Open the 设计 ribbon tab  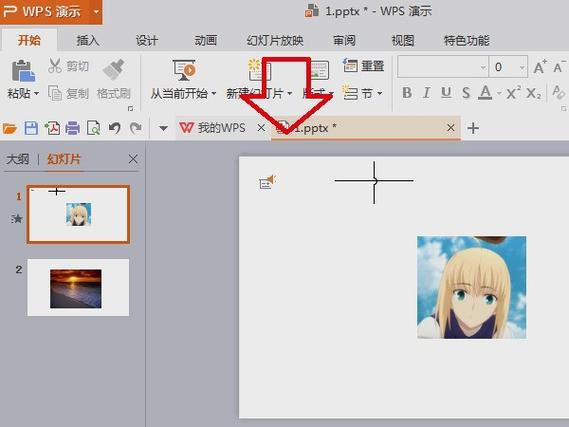pos(147,40)
